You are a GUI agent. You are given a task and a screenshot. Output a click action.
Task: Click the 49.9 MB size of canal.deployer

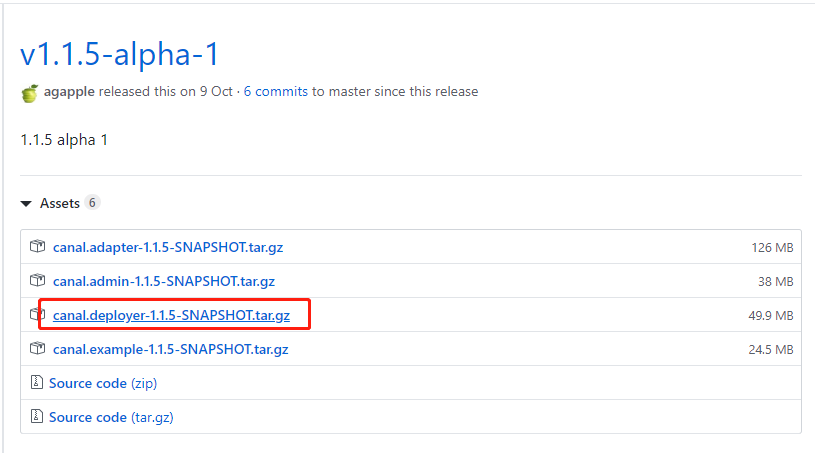771,315
